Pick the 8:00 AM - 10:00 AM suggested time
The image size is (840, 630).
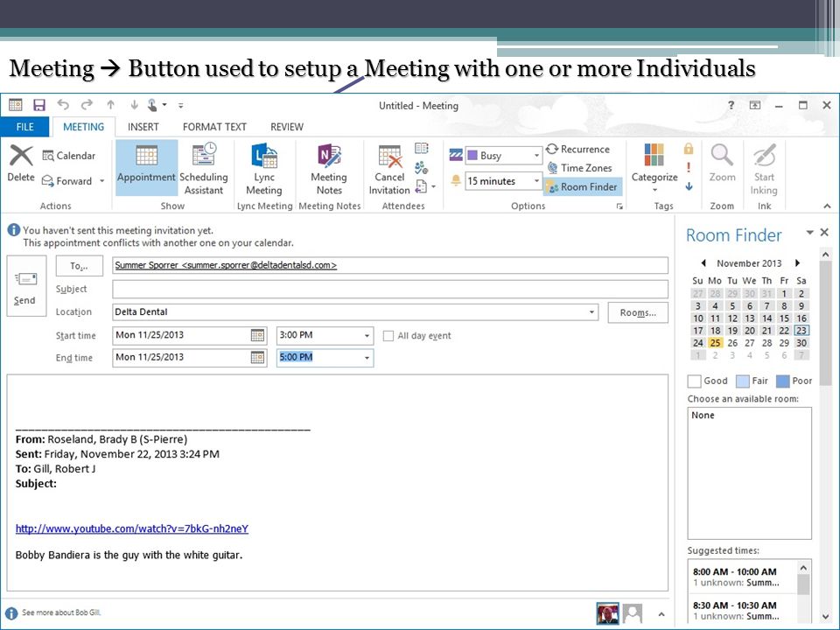pyautogui.click(x=742, y=577)
